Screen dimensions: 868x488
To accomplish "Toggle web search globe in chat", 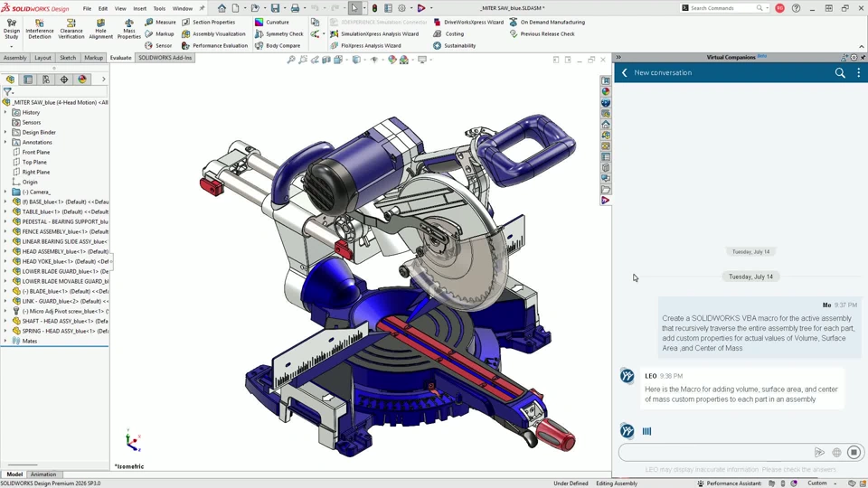I will pos(836,453).
